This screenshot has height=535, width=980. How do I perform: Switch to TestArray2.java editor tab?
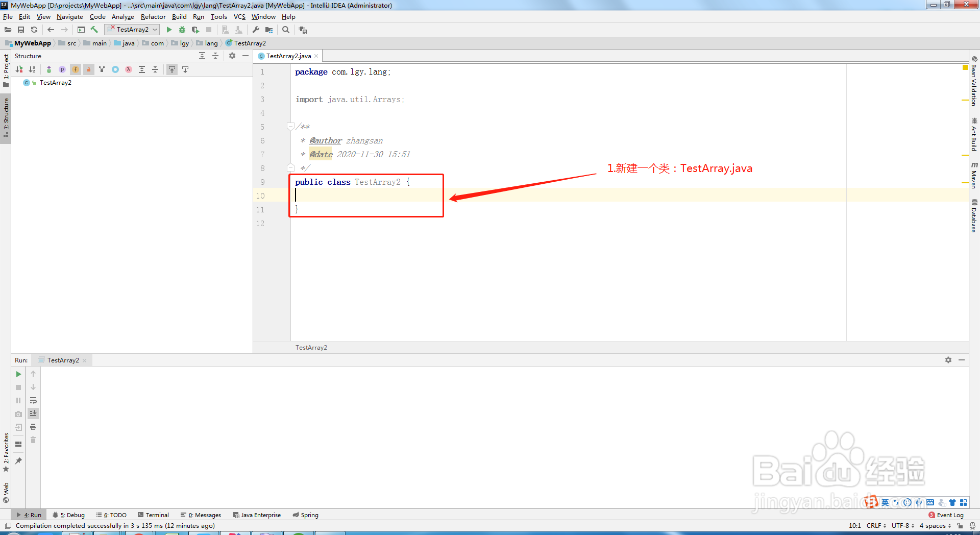click(288, 56)
